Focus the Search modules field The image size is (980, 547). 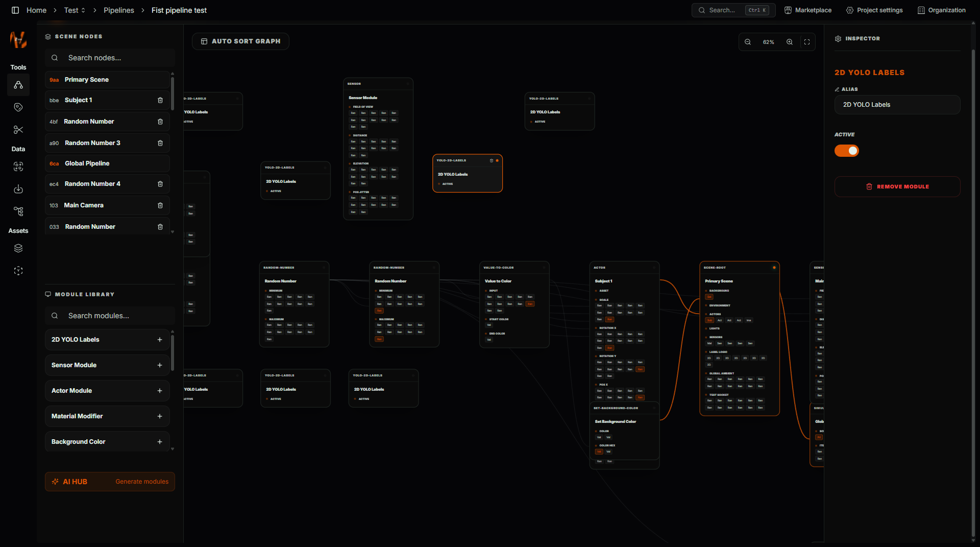pyautogui.click(x=110, y=316)
